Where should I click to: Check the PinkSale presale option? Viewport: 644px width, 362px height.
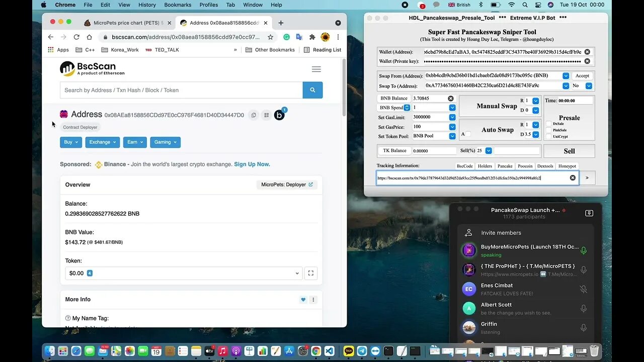[548, 130]
